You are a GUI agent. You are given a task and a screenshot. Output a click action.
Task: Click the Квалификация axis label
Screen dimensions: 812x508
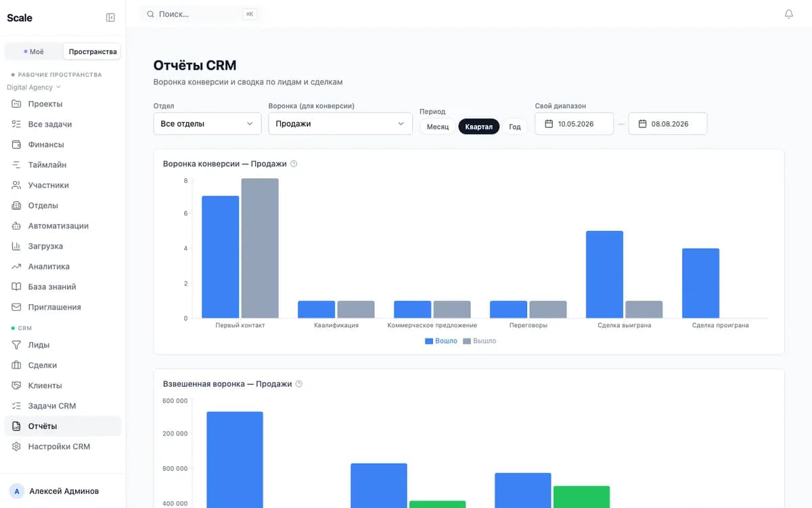pos(336,325)
